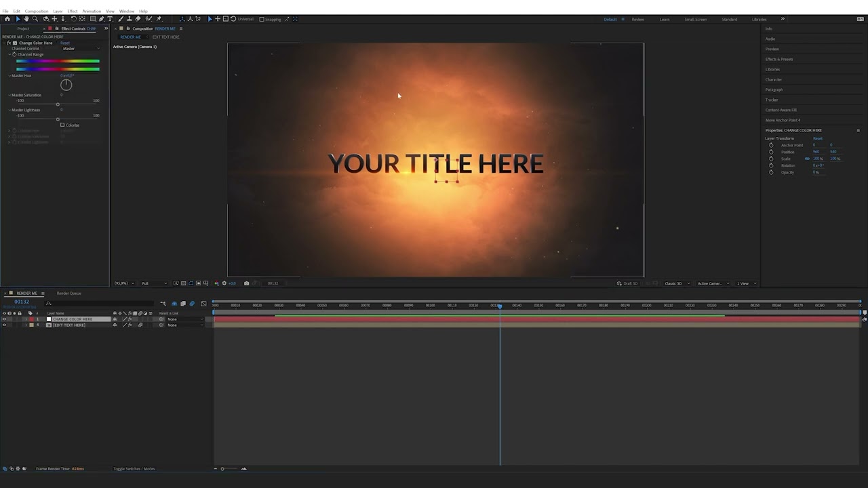868x488 pixels.
Task: Open the Channel Control Master dropdown
Action: (x=81, y=49)
